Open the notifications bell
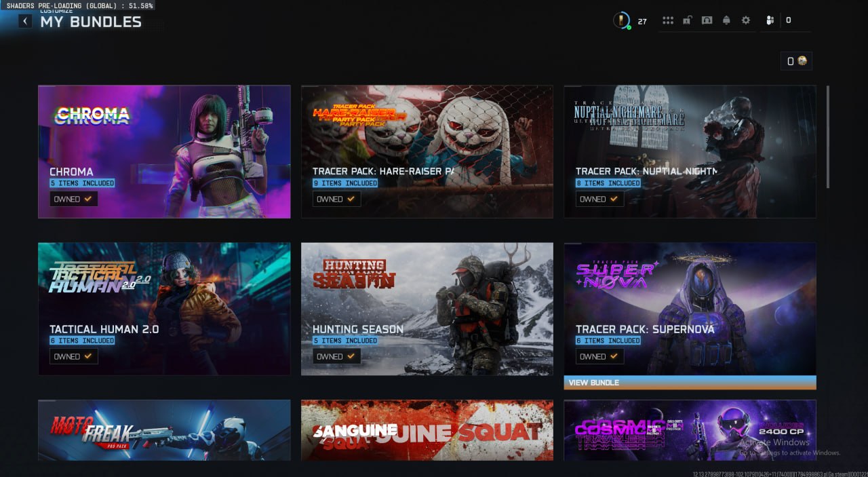Screen dimensions: 868x477 point(726,20)
